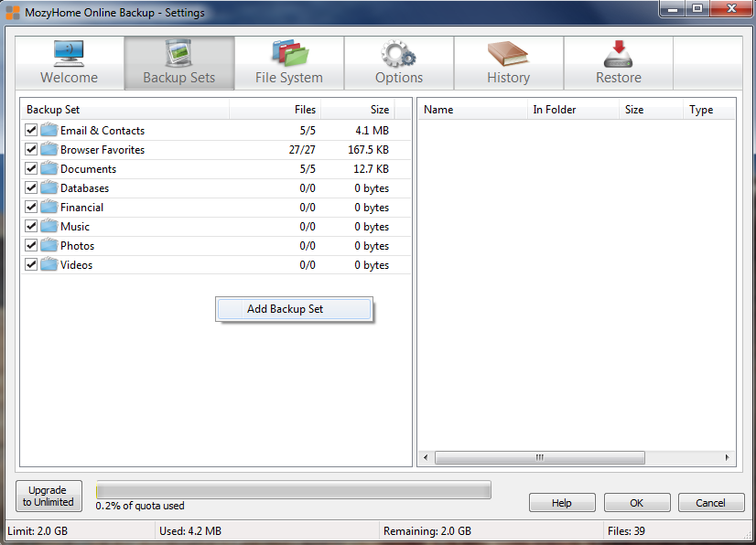Uncheck the Videos backup set
The image size is (756, 545).
31,265
